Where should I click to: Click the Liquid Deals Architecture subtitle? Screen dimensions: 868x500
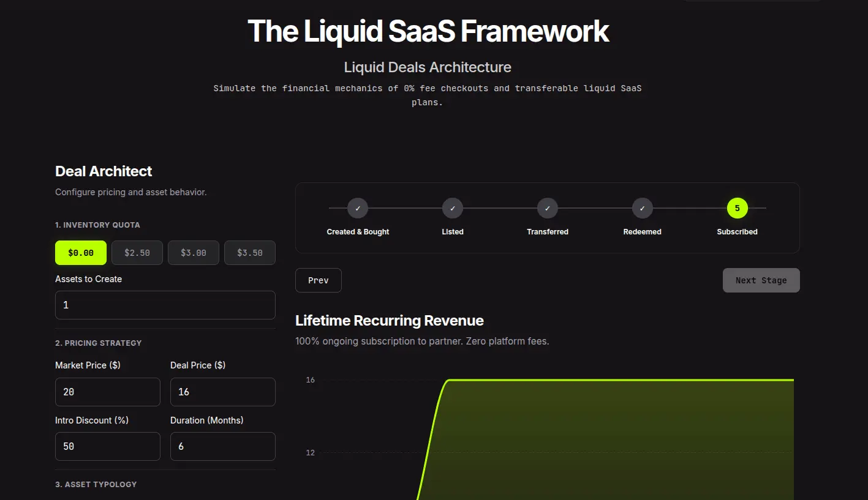tap(428, 67)
